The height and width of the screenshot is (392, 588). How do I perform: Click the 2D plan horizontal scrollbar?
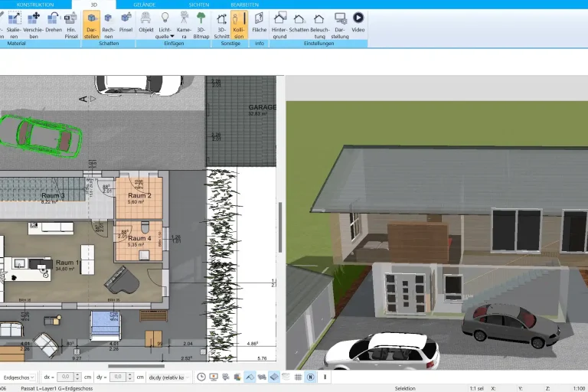coord(136,366)
